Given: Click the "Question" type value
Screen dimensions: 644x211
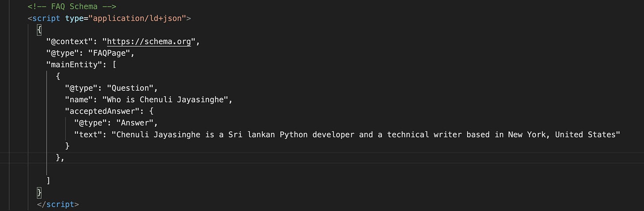Looking at the screenshot, I should coord(132,88).
